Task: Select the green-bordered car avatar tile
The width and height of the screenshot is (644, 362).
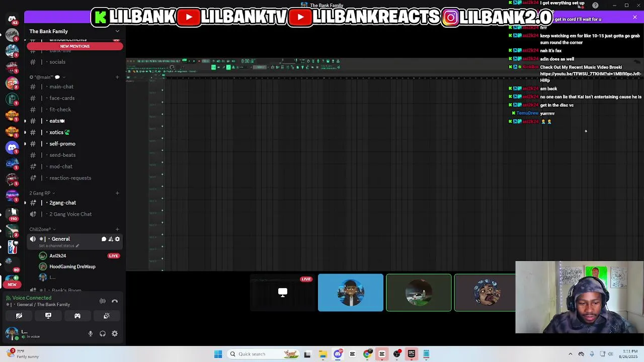Action: [419, 293]
